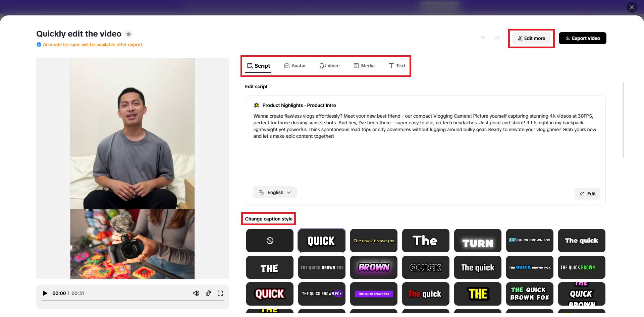
Task: Switch to the Media tab
Action: point(364,66)
